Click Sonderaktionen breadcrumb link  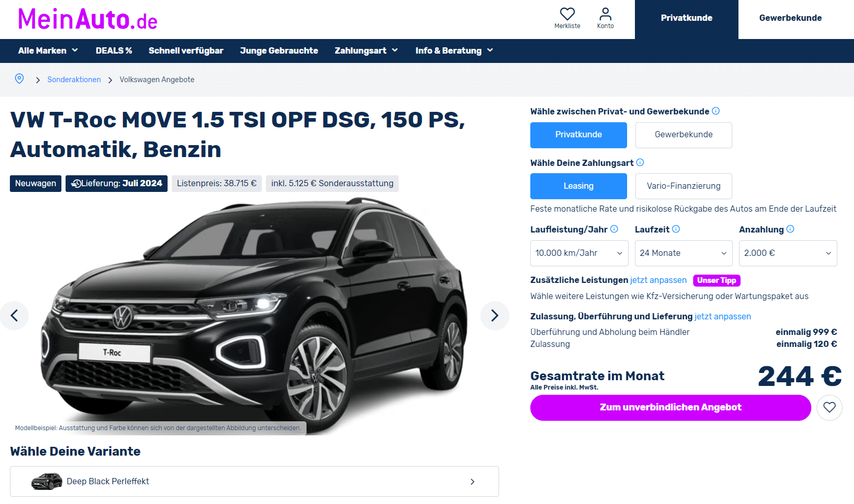(74, 80)
